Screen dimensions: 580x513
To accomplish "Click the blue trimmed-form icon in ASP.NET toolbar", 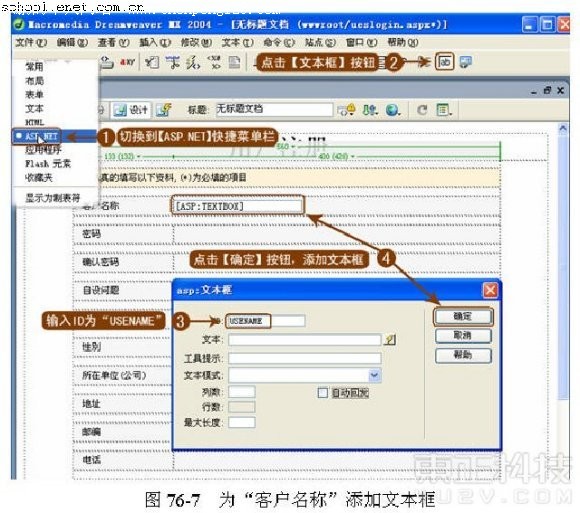I will pyautogui.click(x=172, y=63).
